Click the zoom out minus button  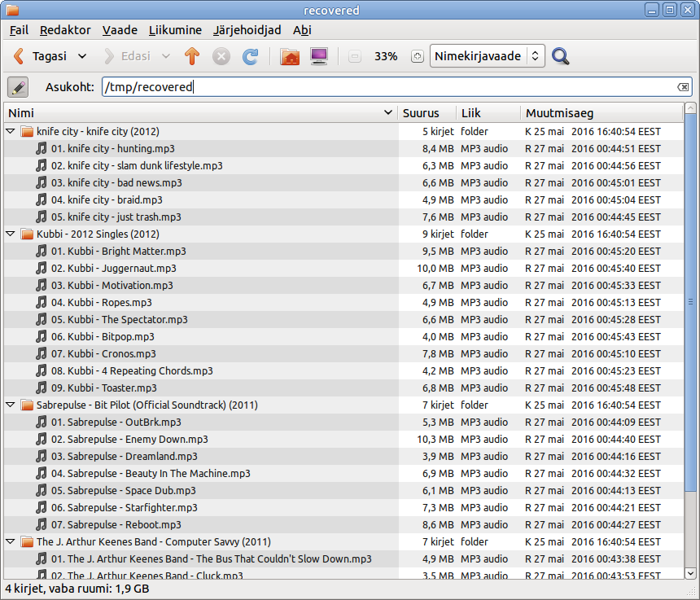[355, 56]
